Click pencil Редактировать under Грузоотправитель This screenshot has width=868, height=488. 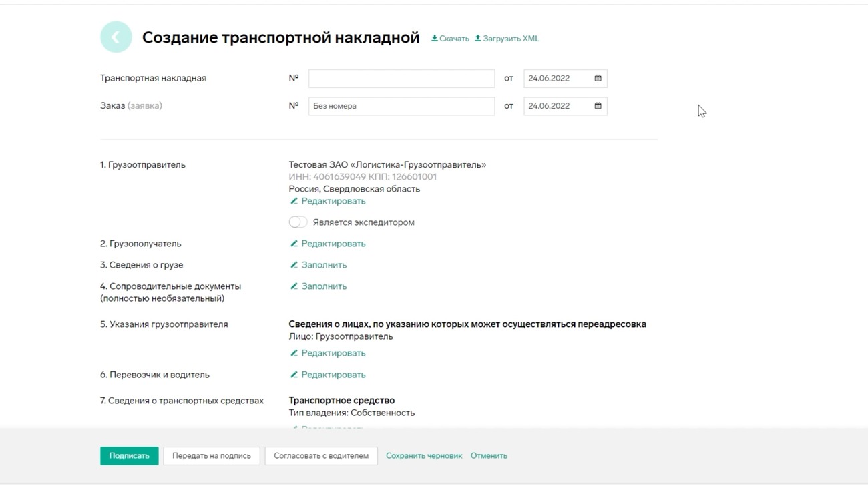pos(327,201)
